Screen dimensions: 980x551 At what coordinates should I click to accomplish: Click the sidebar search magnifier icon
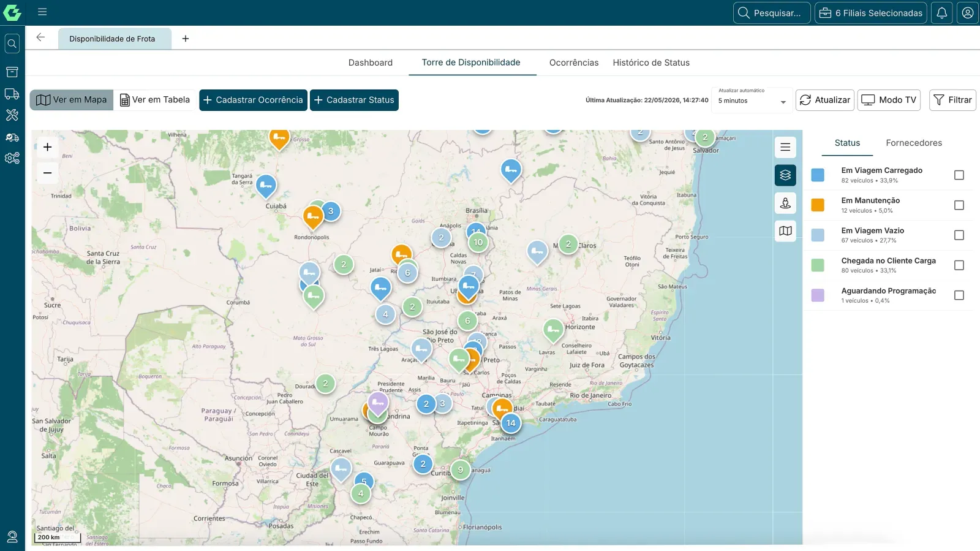pyautogui.click(x=12, y=44)
